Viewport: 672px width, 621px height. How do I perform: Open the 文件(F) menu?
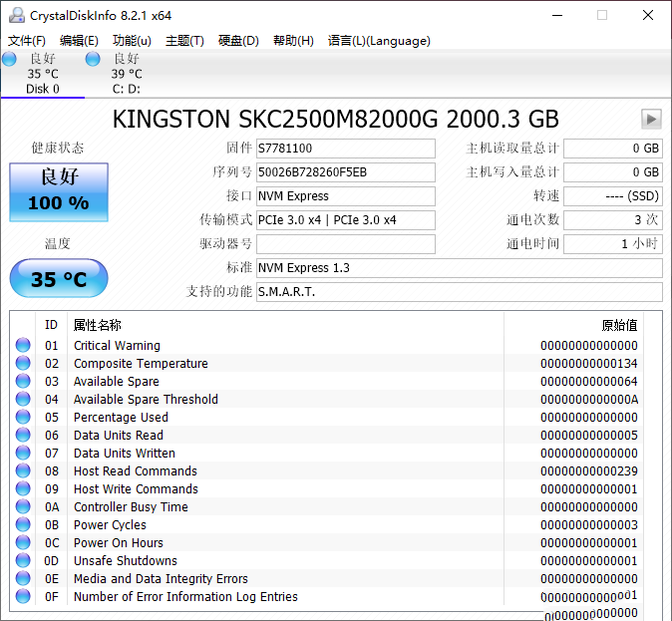27,41
